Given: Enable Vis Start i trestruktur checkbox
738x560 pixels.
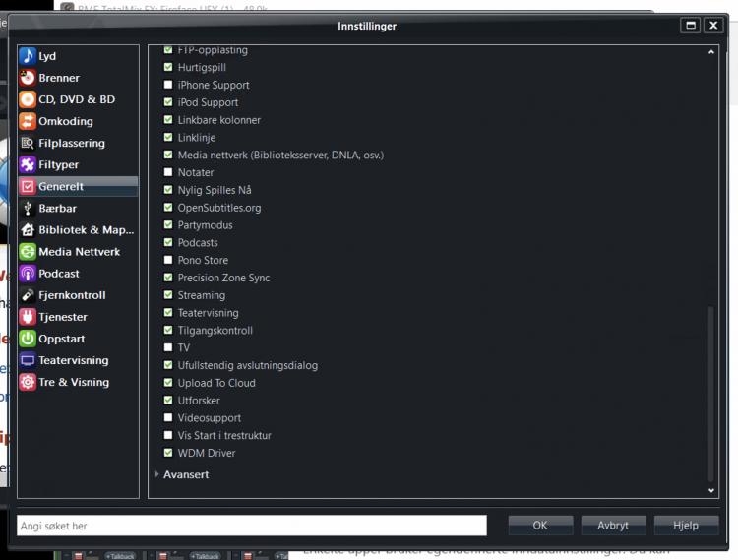Looking at the screenshot, I should click(168, 435).
